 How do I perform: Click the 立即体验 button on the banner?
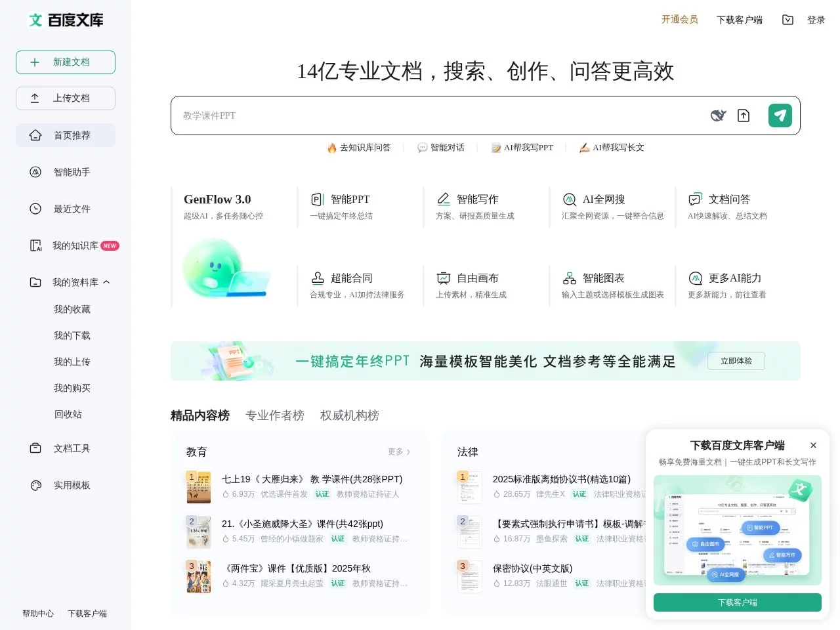(x=736, y=360)
